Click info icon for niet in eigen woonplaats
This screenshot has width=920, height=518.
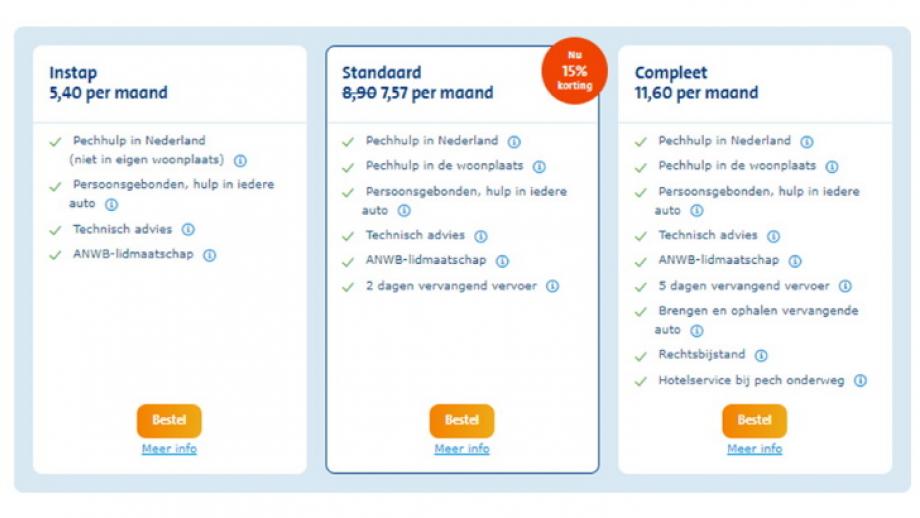tap(241, 161)
